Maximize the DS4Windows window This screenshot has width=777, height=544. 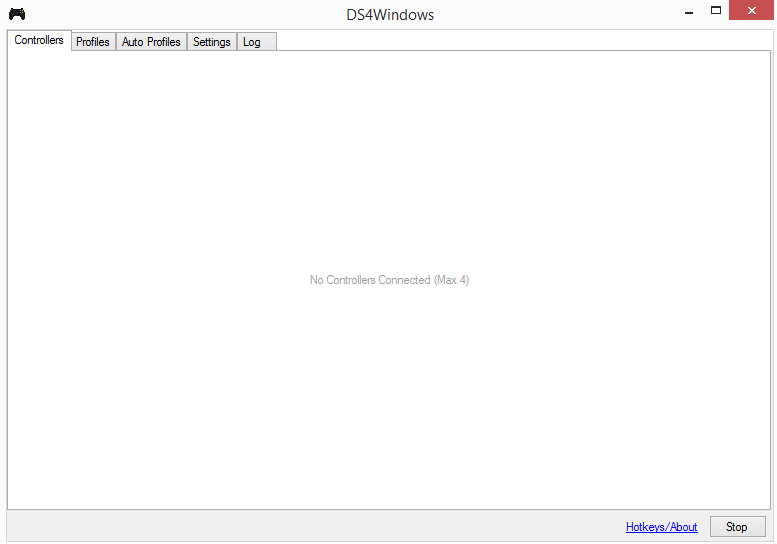pyautogui.click(x=716, y=10)
